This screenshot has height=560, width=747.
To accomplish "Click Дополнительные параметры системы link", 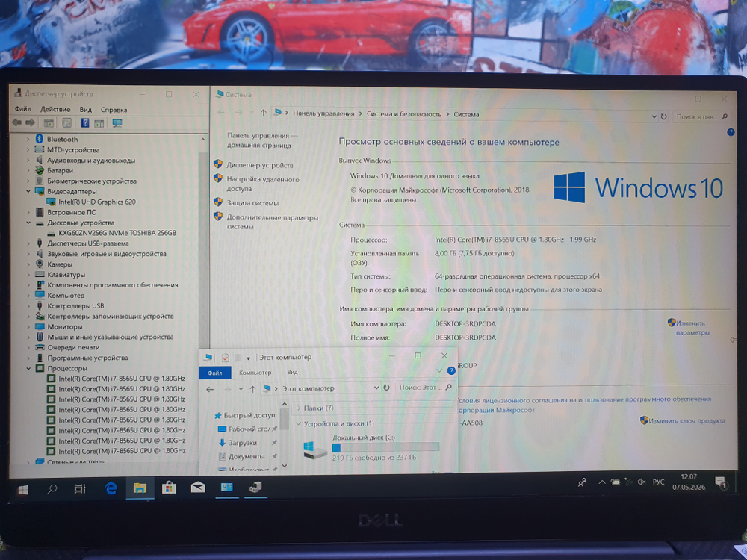I will pyautogui.click(x=272, y=222).
